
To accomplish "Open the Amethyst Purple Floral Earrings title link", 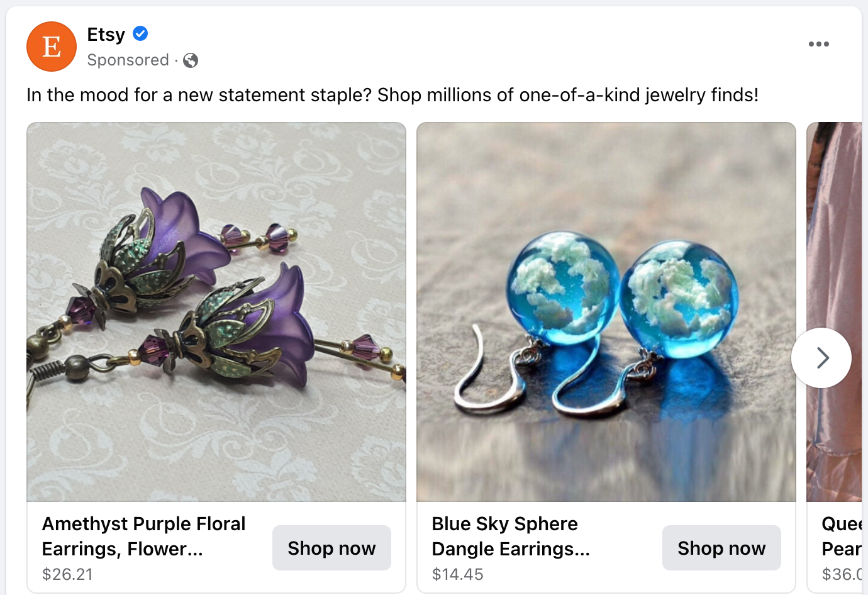I will click(143, 535).
